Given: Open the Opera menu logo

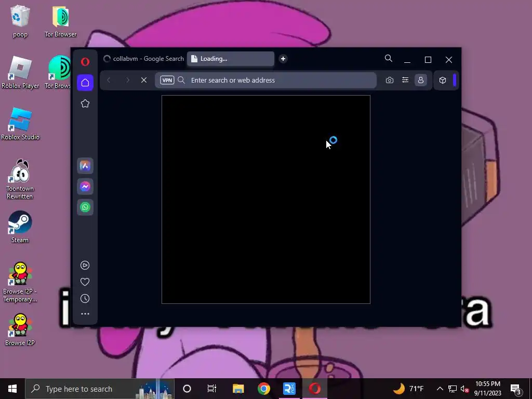Looking at the screenshot, I should click(x=85, y=62).
